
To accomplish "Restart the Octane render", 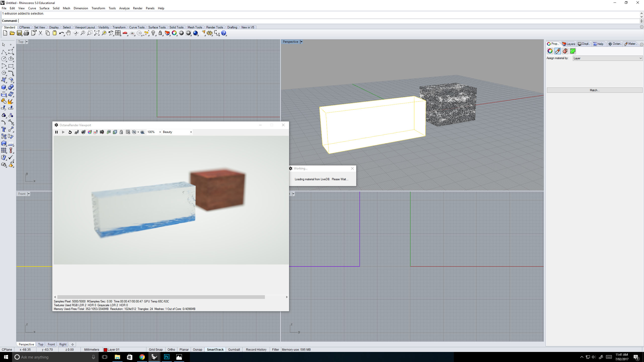I will (x=70, y=132).
